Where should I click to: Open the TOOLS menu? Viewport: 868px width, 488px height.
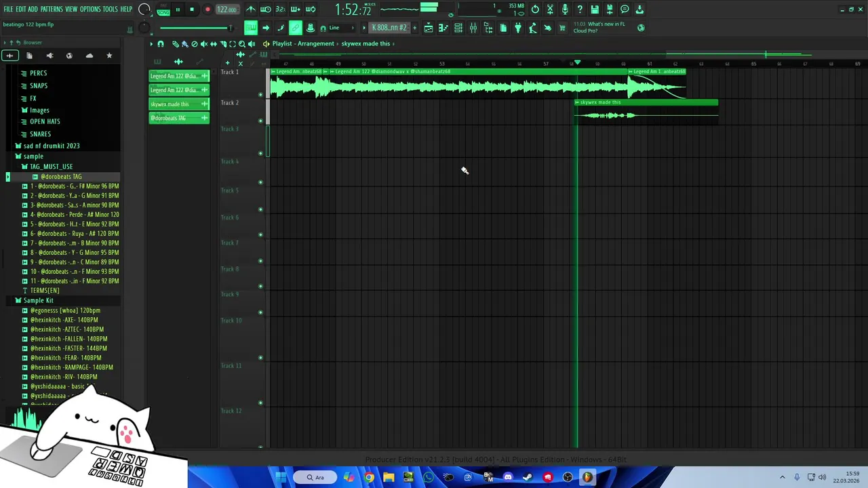tap(111, 9)
